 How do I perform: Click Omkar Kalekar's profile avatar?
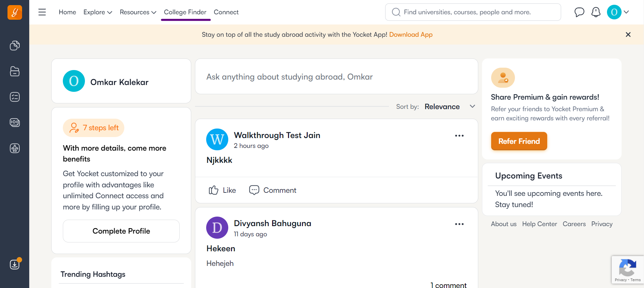(x=74, y=81)
